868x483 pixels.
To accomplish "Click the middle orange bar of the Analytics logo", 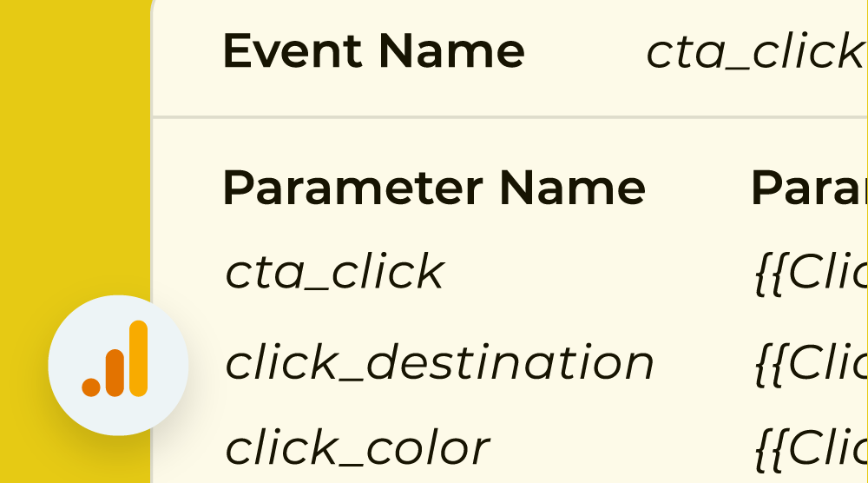I will tap(115, 370).
